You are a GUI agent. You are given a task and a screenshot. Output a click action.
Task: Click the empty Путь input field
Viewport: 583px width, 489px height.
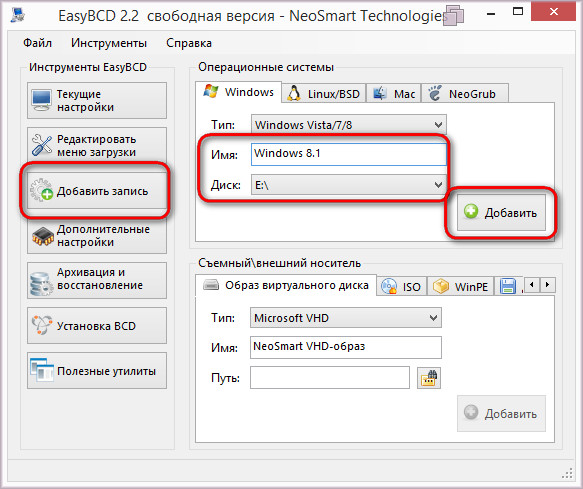point(330,377)
